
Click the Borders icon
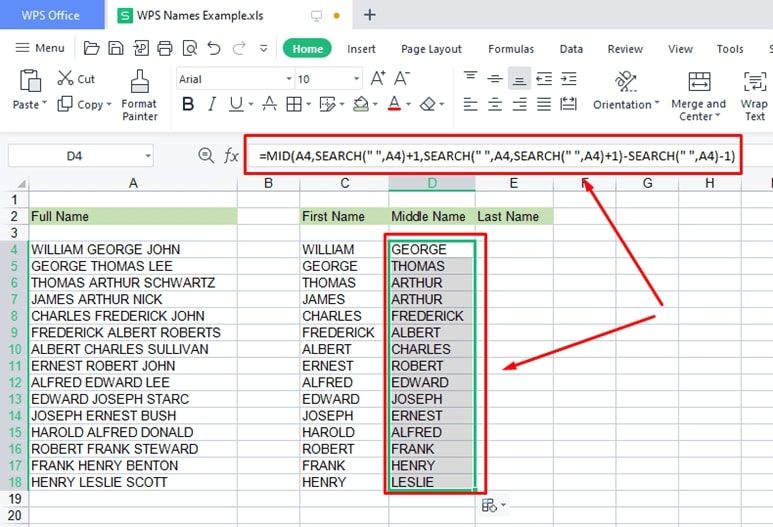click(x=294, y=104)
